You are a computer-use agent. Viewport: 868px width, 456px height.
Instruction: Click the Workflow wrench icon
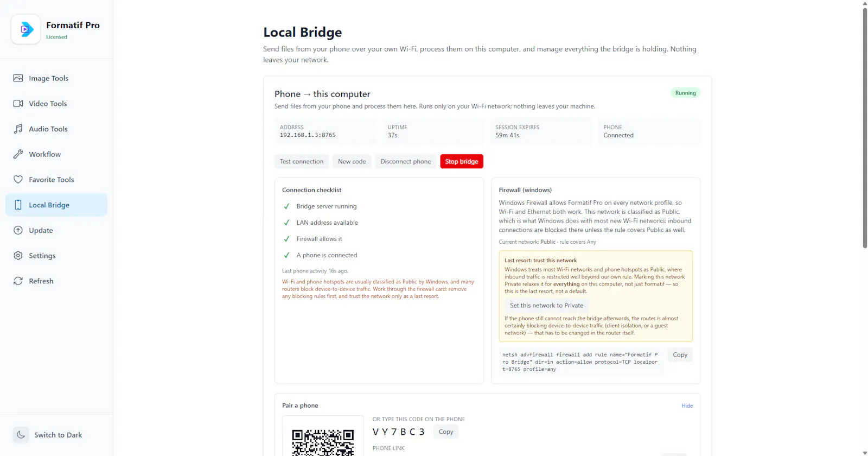pyautogui.click(x=18, y=154)
